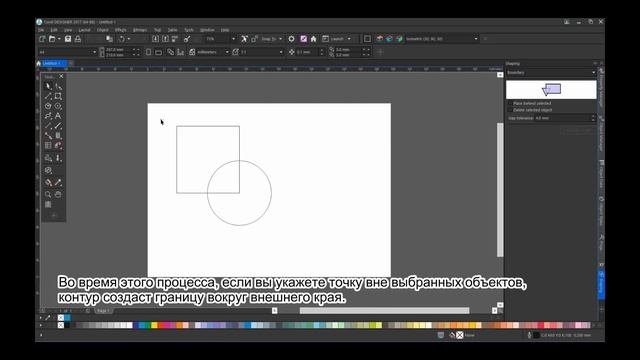Click the Import icon in the toolbar

pyautogui.click(x=155, y=39)
